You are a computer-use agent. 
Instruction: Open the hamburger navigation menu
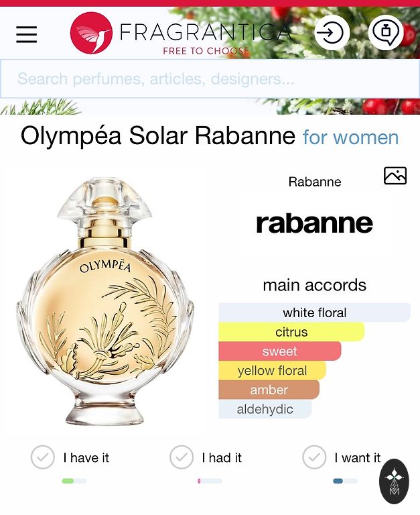click(x=27, y=34)
